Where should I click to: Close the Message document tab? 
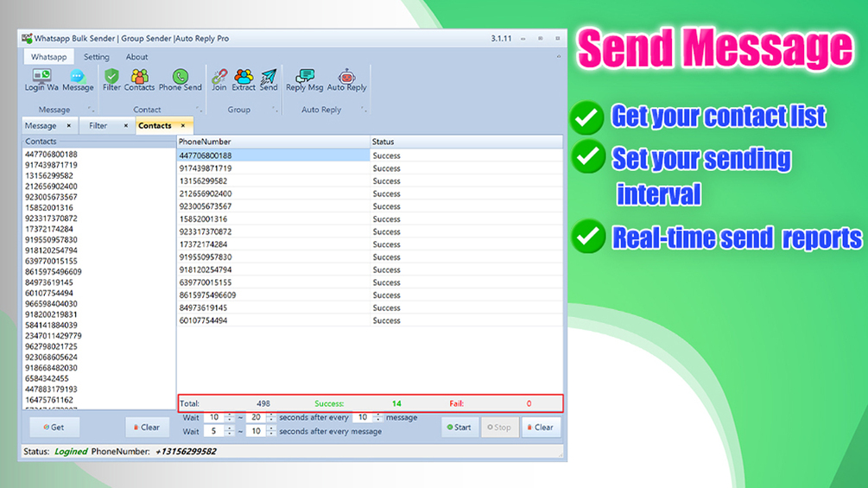coord(69,125)
